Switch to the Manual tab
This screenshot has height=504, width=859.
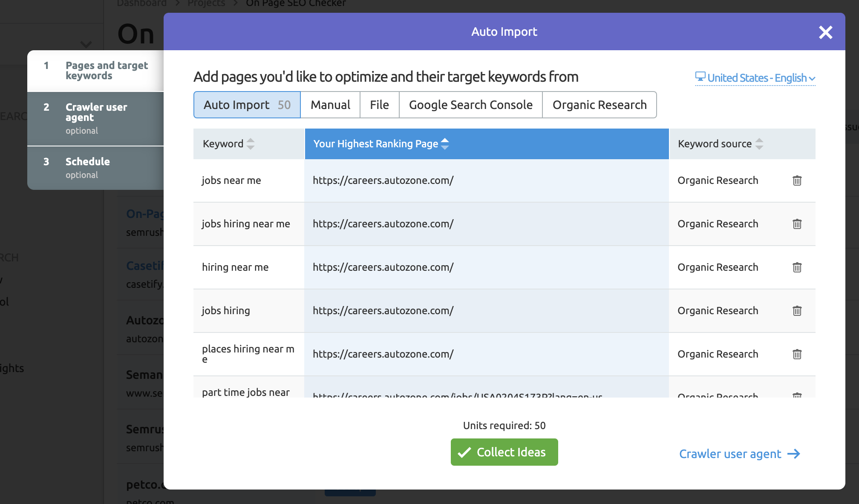pos(330,104)
